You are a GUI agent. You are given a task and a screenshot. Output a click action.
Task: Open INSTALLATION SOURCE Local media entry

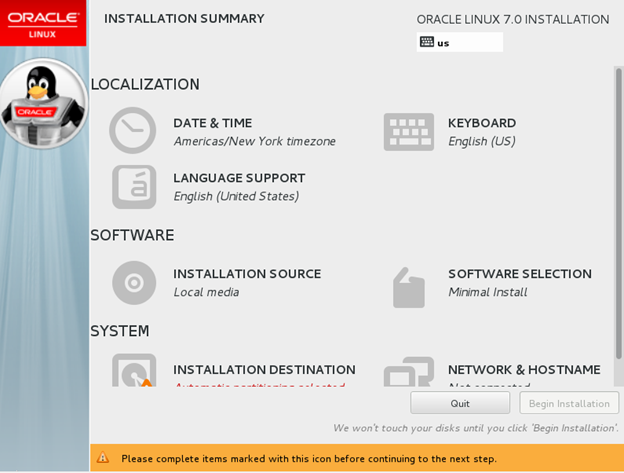click(x=246, y=282)
